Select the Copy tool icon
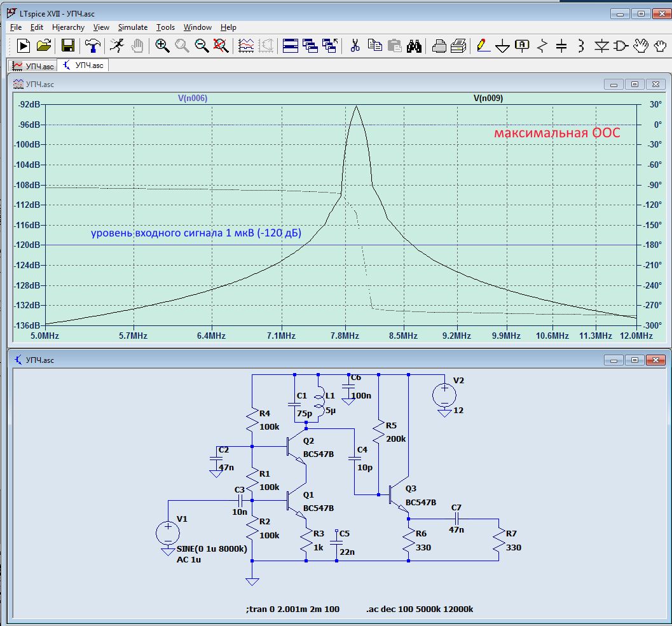Screen dimensions: 672x626 375,45
